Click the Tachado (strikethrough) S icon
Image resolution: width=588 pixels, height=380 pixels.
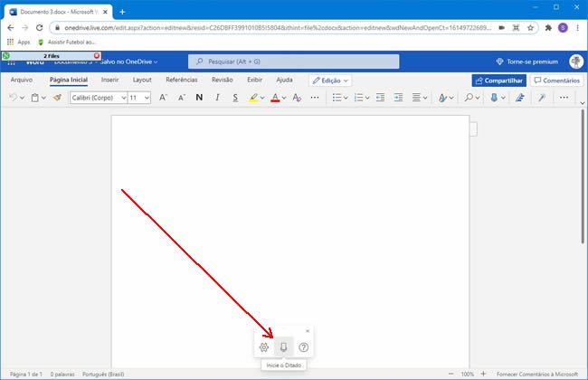point(235,98)
